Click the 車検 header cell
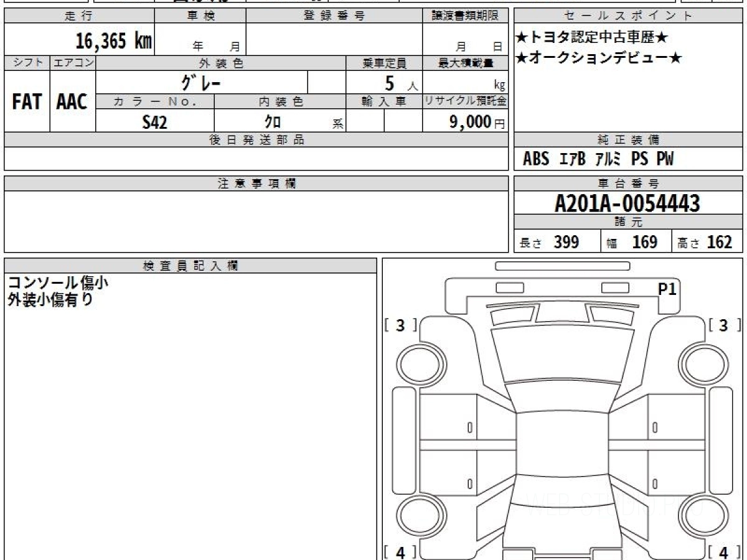This screenshot has height=560, width=747. click(x=200, y=16)
